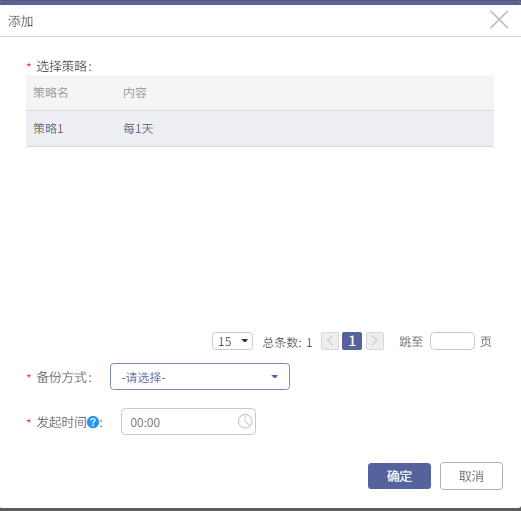Click the 策略名 column header
Viewport: 521px width, 511px height.
coord(51,93)
